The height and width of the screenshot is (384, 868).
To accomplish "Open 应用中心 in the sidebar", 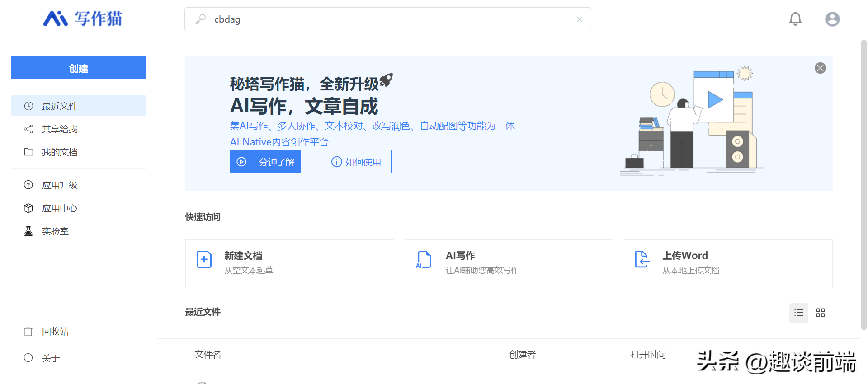I will 79,208.
